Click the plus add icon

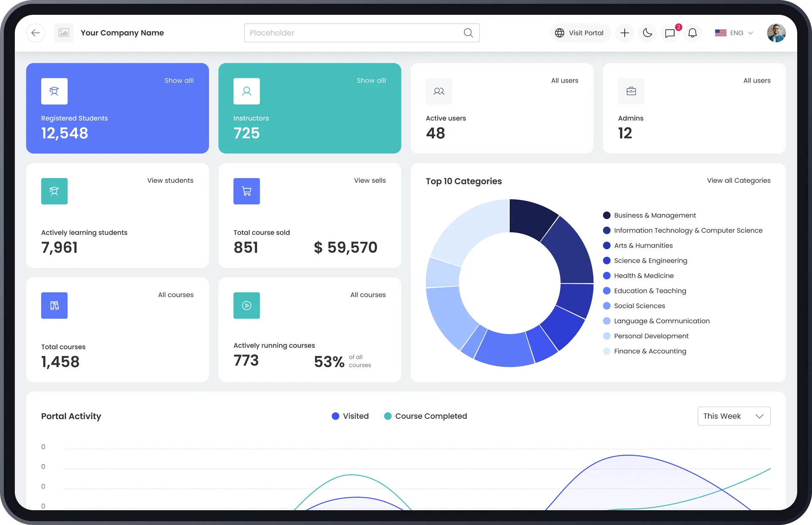point(625,33)
